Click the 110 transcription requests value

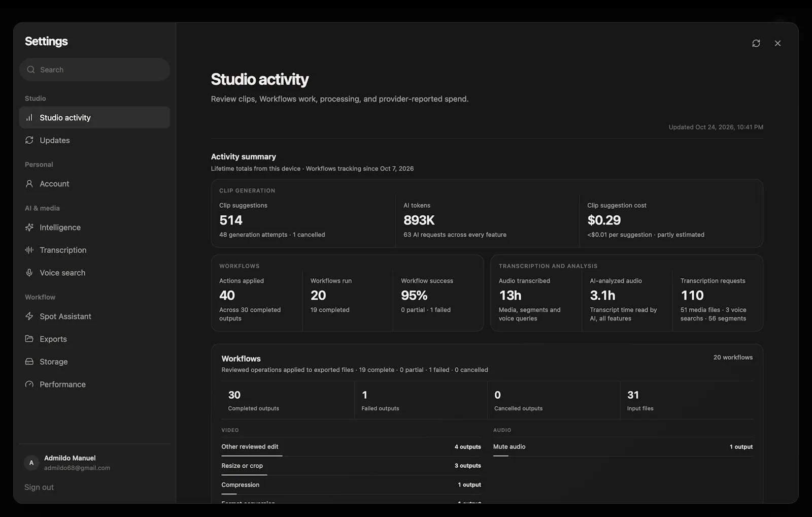(x=692, y=295)
